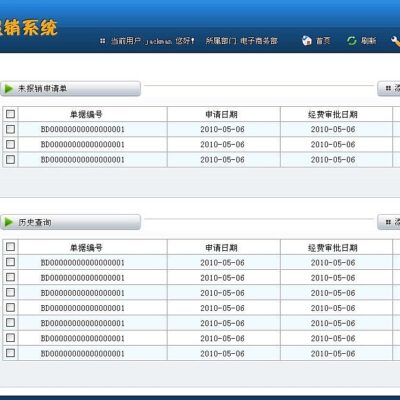Check the first row checkbox in 历史查询 table
400x400 pixels.
pyautogui.click(x=10, y=262)
